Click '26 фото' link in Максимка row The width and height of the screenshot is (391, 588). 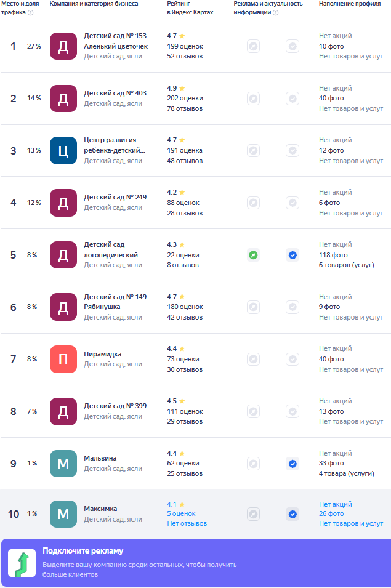(331, 514)
